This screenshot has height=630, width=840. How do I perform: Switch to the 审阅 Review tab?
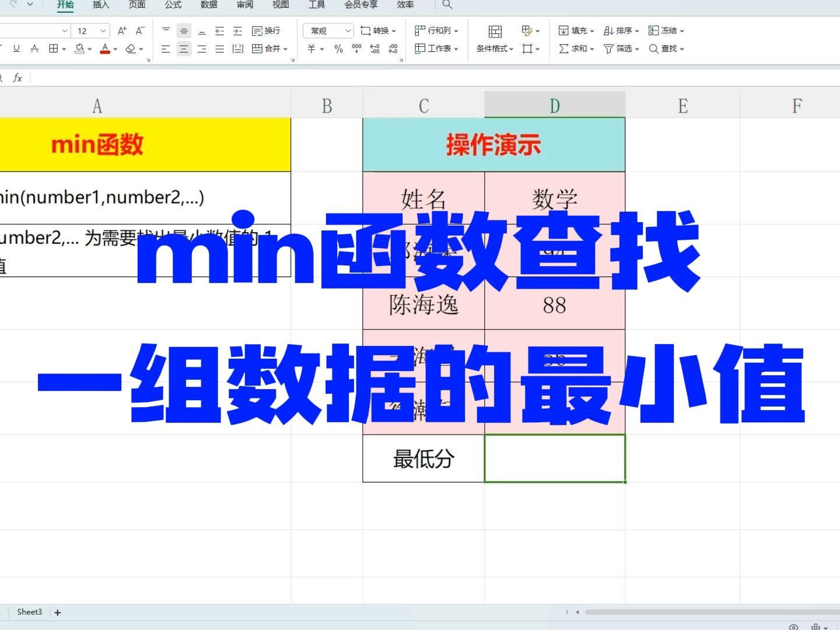click(245, 5)
